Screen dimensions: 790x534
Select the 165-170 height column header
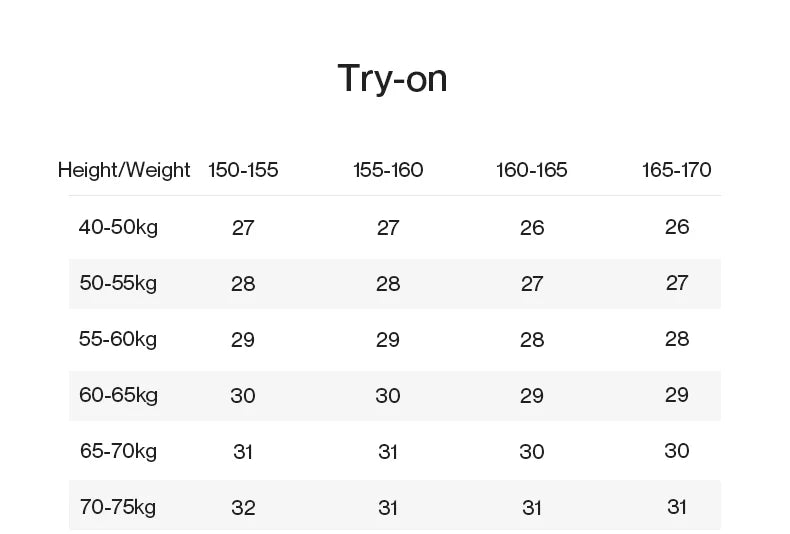(677, 170)
